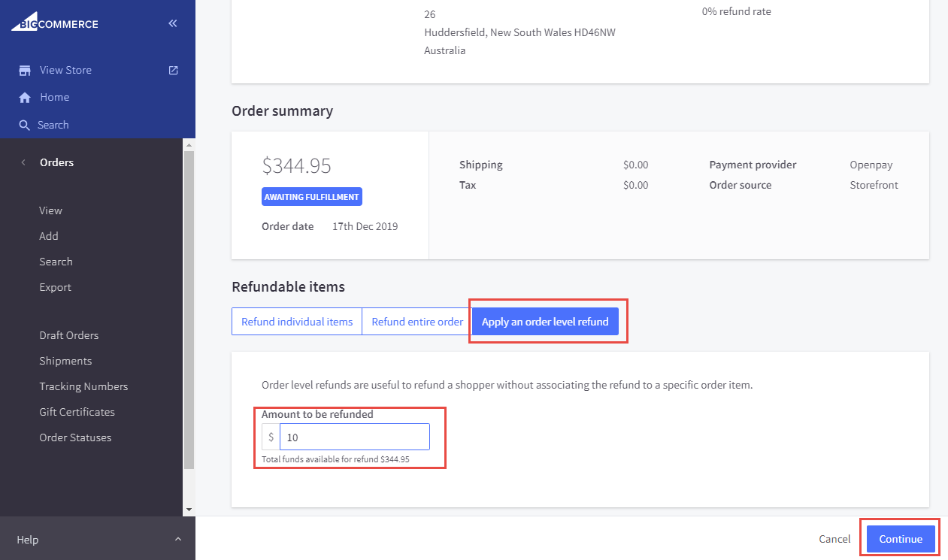948x560 pixels.
Task: Go back using Orders chevron arrow
Action: tap(23, 162)
